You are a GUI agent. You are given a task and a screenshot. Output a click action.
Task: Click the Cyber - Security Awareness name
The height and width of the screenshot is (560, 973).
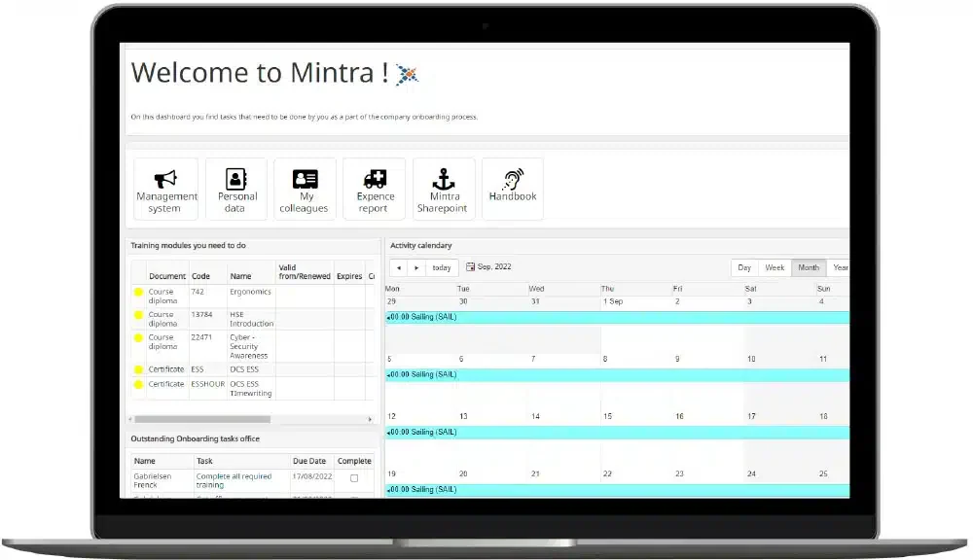[x=249, y=347]
